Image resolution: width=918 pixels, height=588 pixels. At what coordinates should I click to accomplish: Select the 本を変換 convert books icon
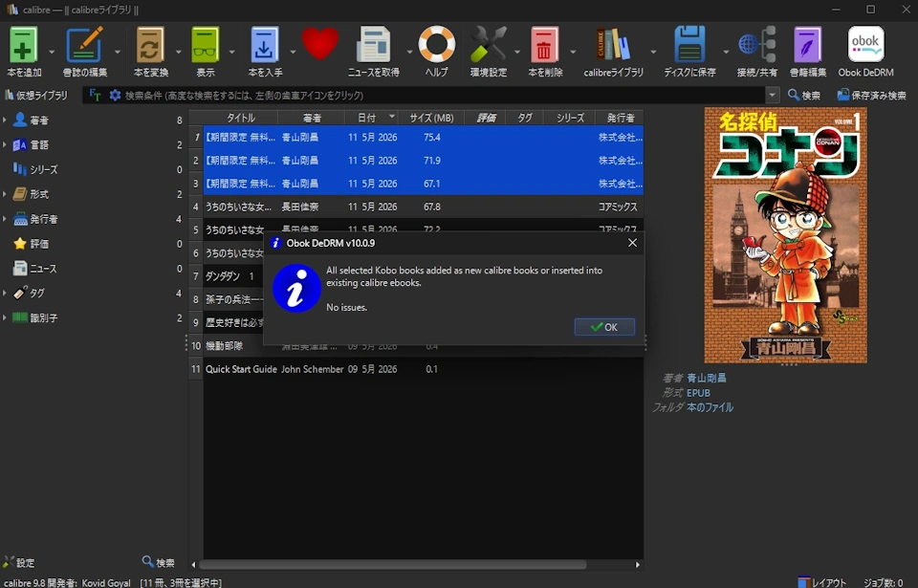coord(150,45)
